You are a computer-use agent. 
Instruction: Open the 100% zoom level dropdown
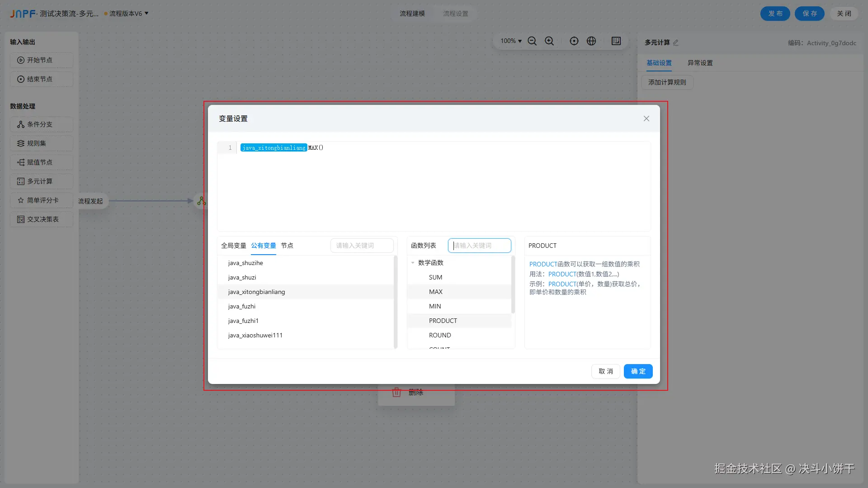[510, 41]
